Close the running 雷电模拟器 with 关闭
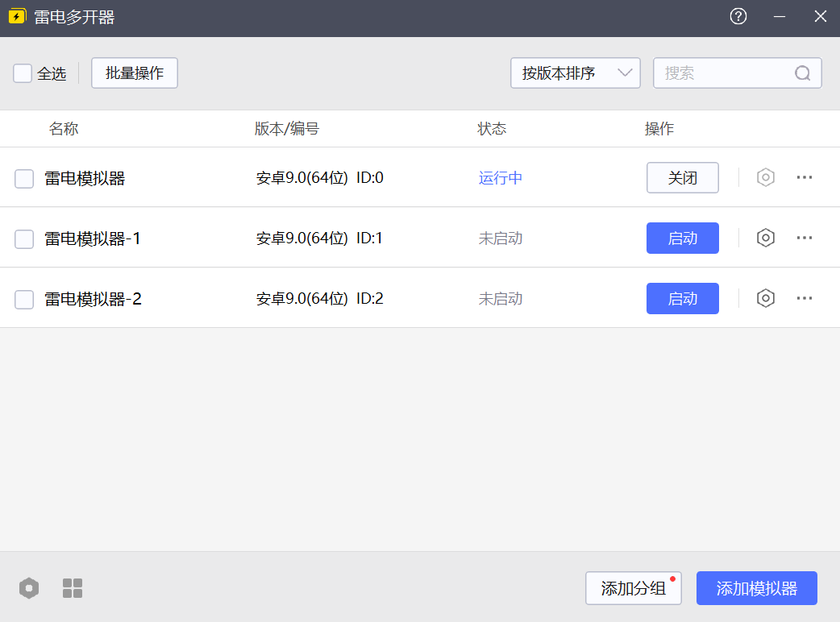 tap(682, 178)
